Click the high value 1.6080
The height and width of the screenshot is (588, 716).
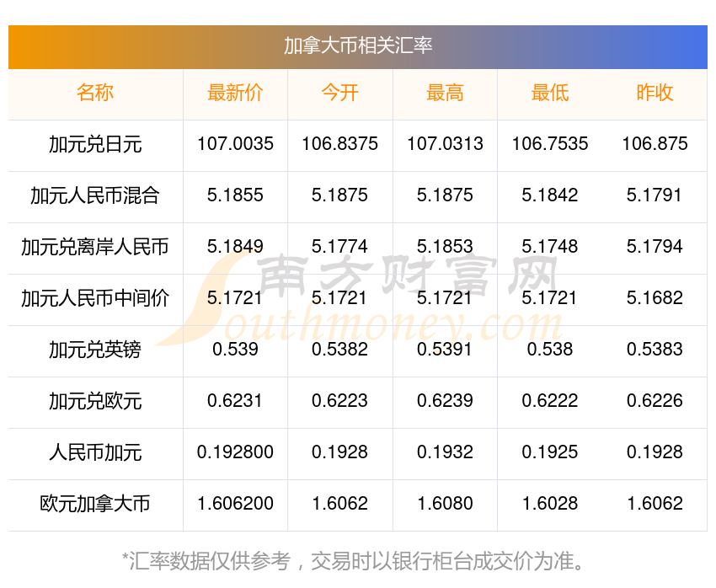(x=445, y=504)
